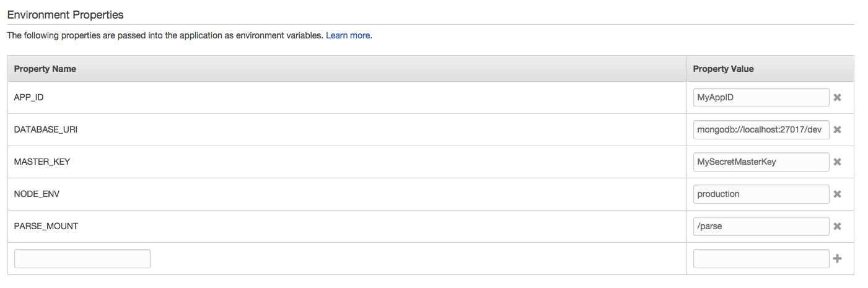Focus the MASTER_KEY value field

pyautogui.click(x=761, y=162)
